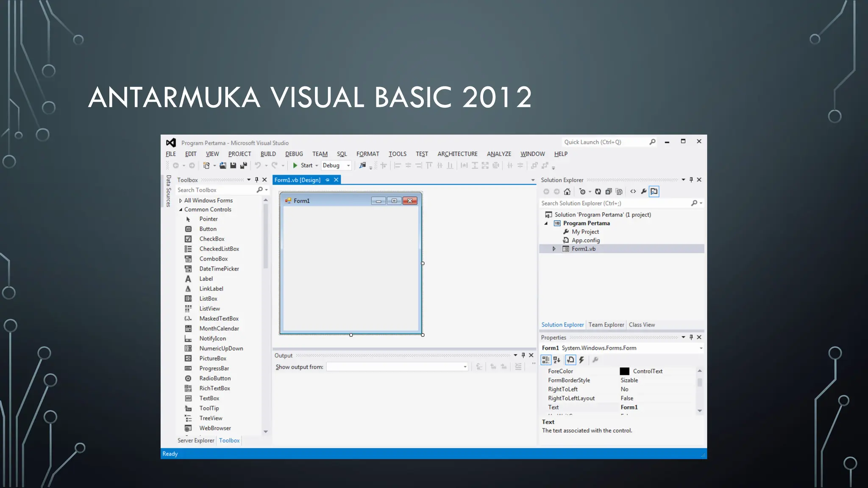The height and width of the screenshot is (488, 868).
Task: Click the Undo toolbar icon
Action: tap(258, 166)
